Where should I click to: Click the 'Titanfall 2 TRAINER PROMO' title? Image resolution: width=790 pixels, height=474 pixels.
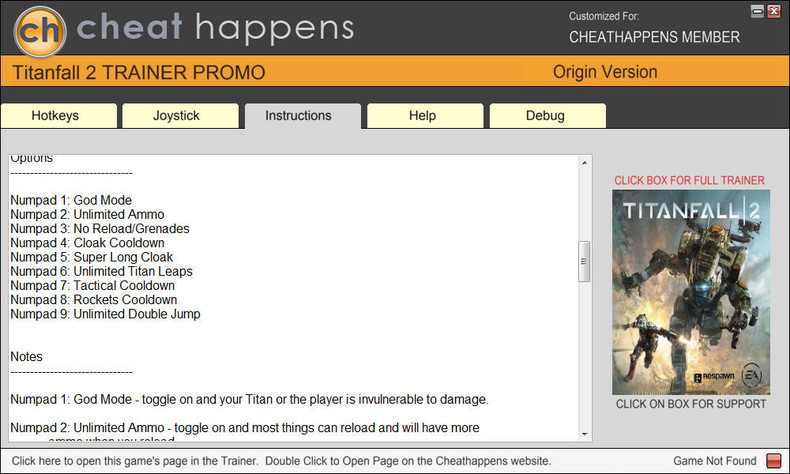click(139, 73)
